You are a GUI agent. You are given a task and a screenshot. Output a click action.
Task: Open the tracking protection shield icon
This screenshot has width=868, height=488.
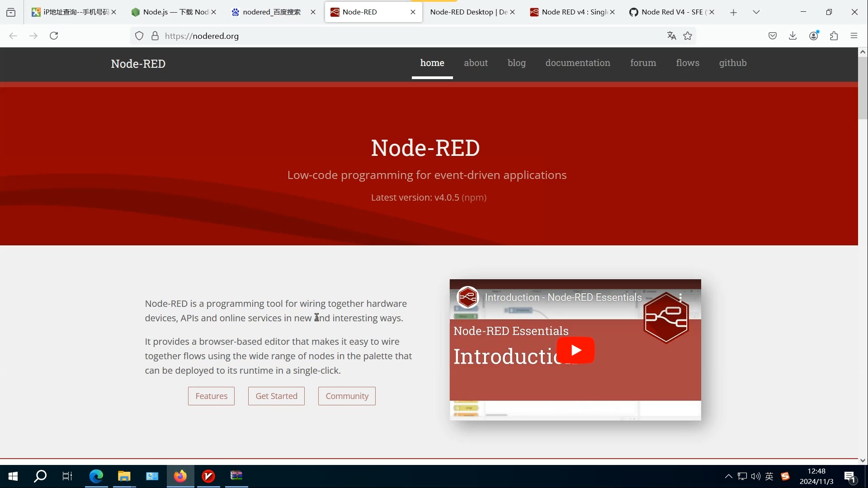pyautogui.click(x=139, y=36)
